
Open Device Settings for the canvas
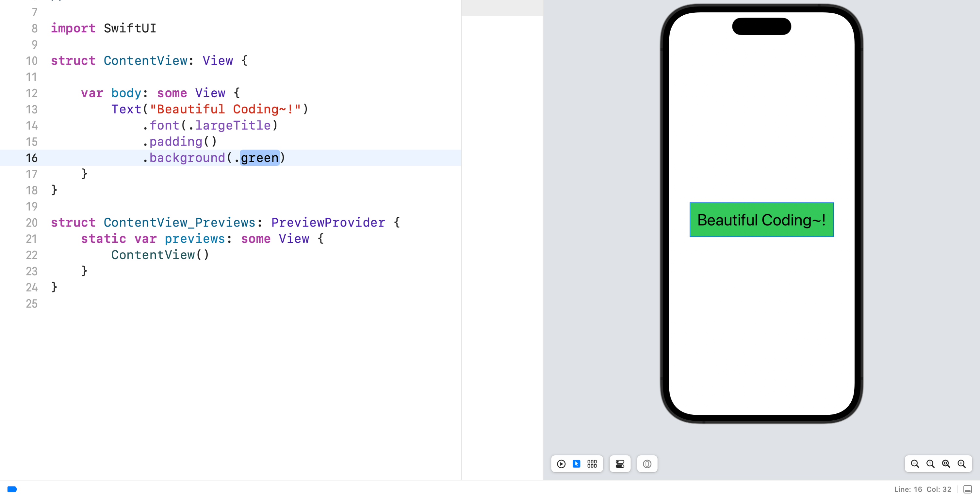point(620,464)
